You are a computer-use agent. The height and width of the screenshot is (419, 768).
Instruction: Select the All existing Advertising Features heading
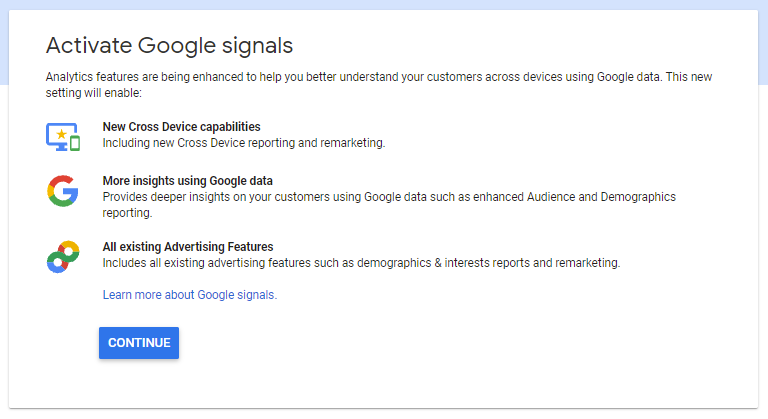pyautogui.click(x=187, y=247)
